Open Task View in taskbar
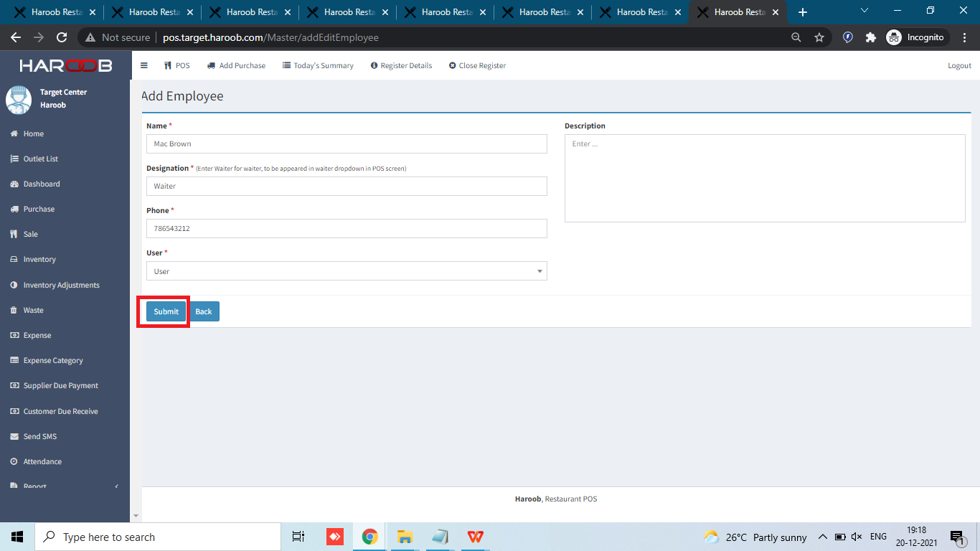The image size is (980, 551). coord(298,537)
